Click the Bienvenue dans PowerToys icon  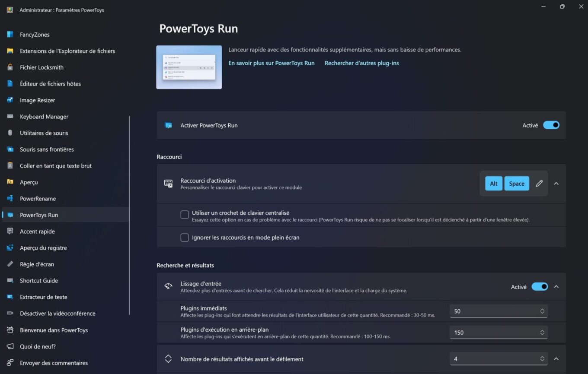coord(10,330)
